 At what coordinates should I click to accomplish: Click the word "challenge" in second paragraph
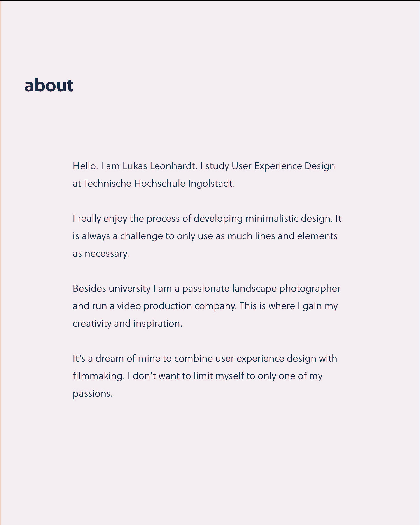click(142, 236)
